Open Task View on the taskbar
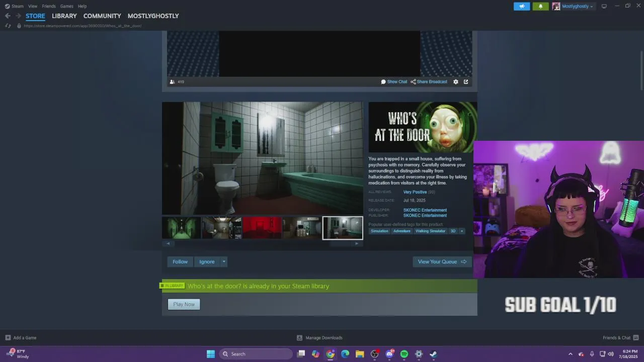This screenshot has height=362, width=644. 301,354
